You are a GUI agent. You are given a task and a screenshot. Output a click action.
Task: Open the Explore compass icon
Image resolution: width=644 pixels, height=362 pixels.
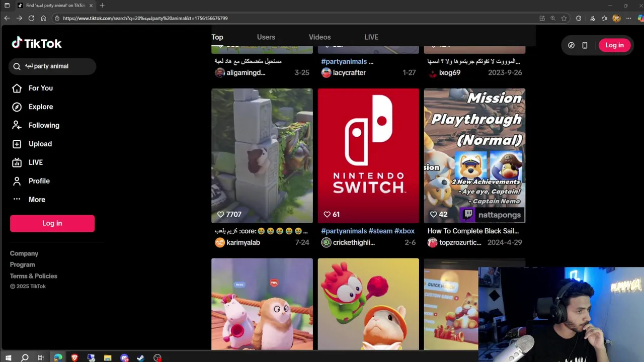coord(17,107)
